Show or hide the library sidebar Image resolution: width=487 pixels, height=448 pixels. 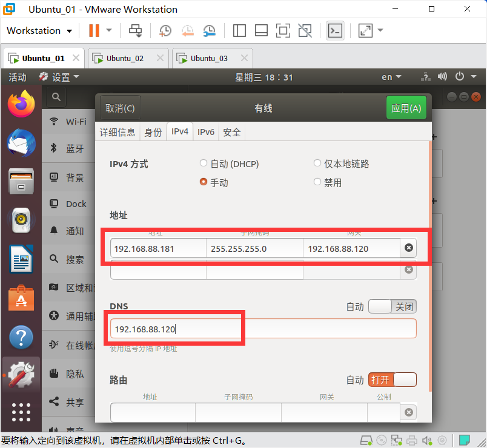pos(239,30)
